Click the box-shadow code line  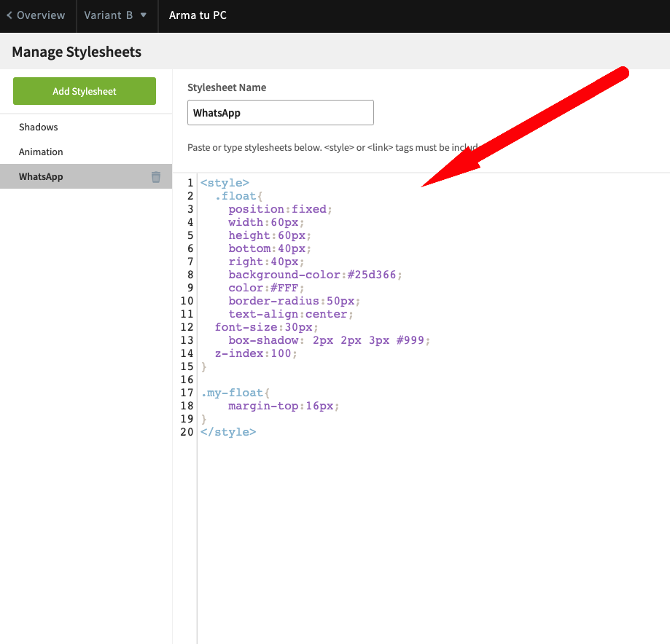(x=329, y=340)
